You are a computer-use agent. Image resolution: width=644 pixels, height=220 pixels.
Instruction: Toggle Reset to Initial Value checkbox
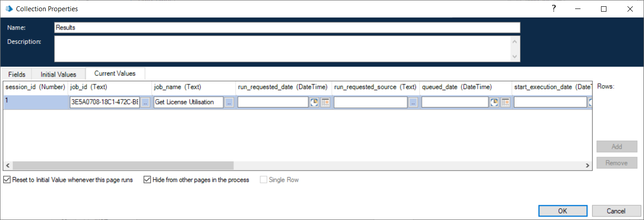click(7, 180)
